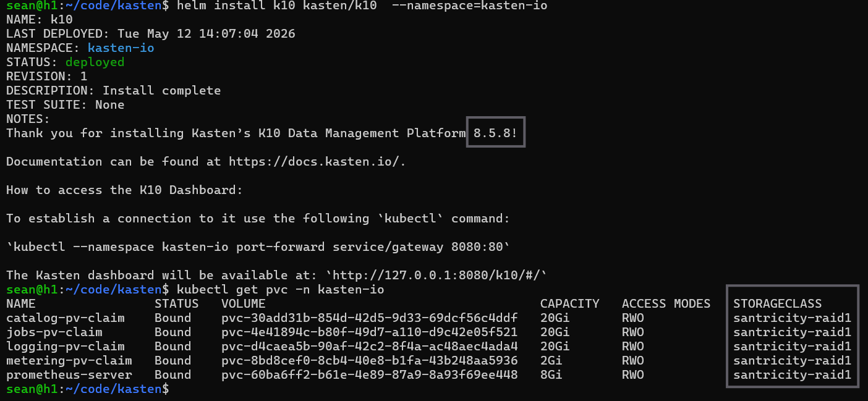Click the kubectl get pvc command line
868x401 pixels.
(x=281, y=290)
